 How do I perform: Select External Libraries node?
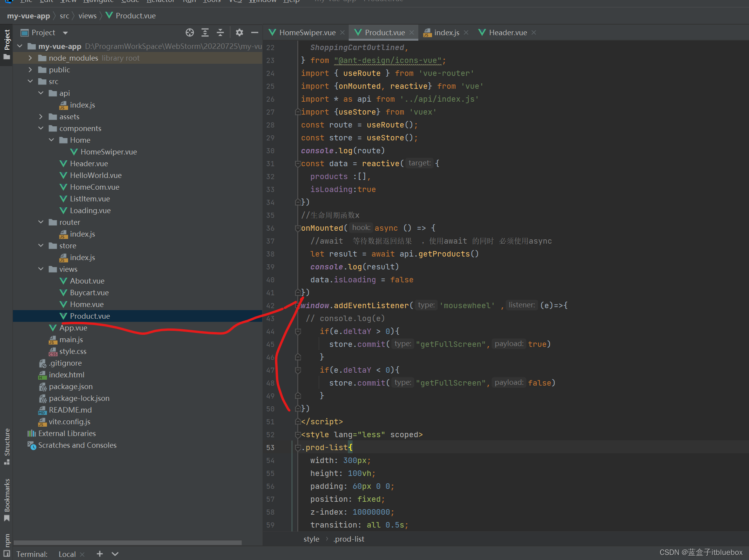point(67,433)
